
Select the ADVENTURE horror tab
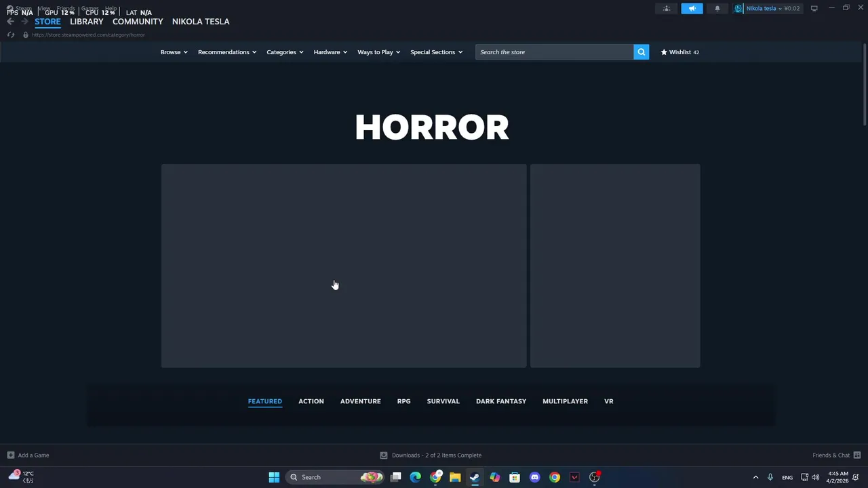pos(361,401)
